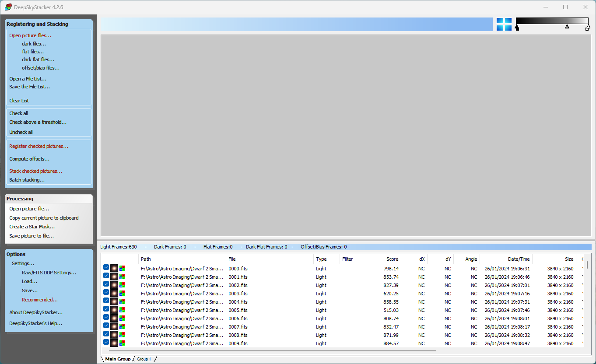The image size is (596, 364).
Task: Click Uncheck all
Action: click(x=21, y=132)
